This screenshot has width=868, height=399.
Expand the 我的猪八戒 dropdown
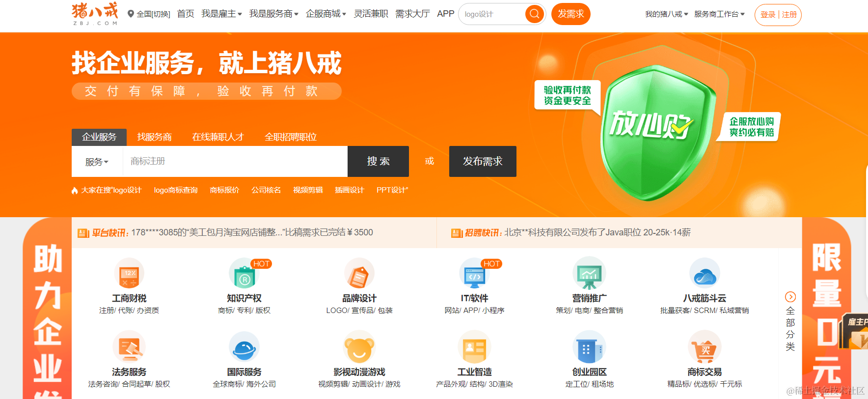tap(666, 14)
